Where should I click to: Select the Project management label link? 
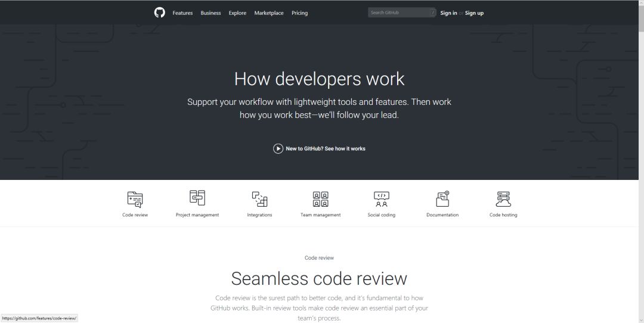click(197, 215)
